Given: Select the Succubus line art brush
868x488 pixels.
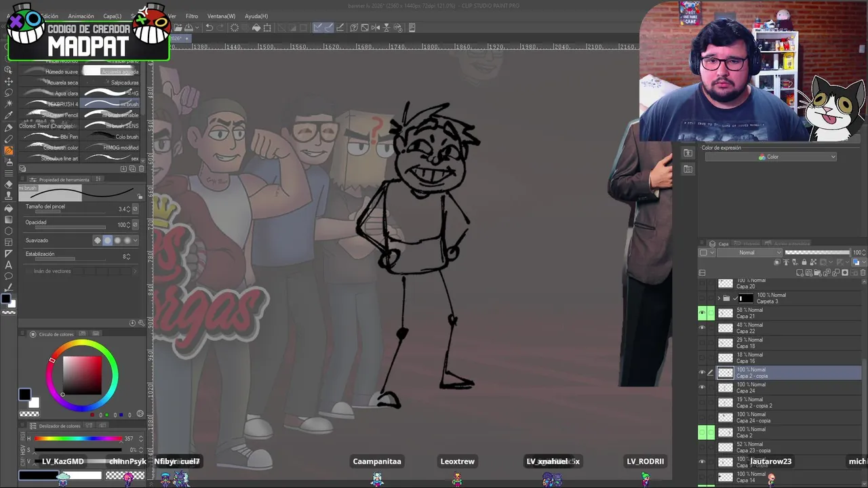Looking at the screenshot, I should pyautogui.click(x=50, y=159).
